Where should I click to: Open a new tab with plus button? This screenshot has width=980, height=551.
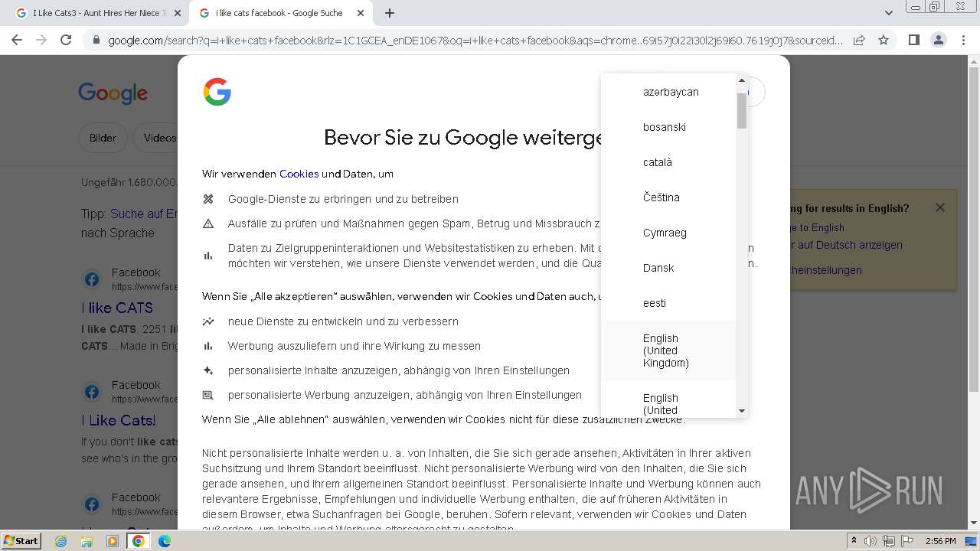pos(390,13)
